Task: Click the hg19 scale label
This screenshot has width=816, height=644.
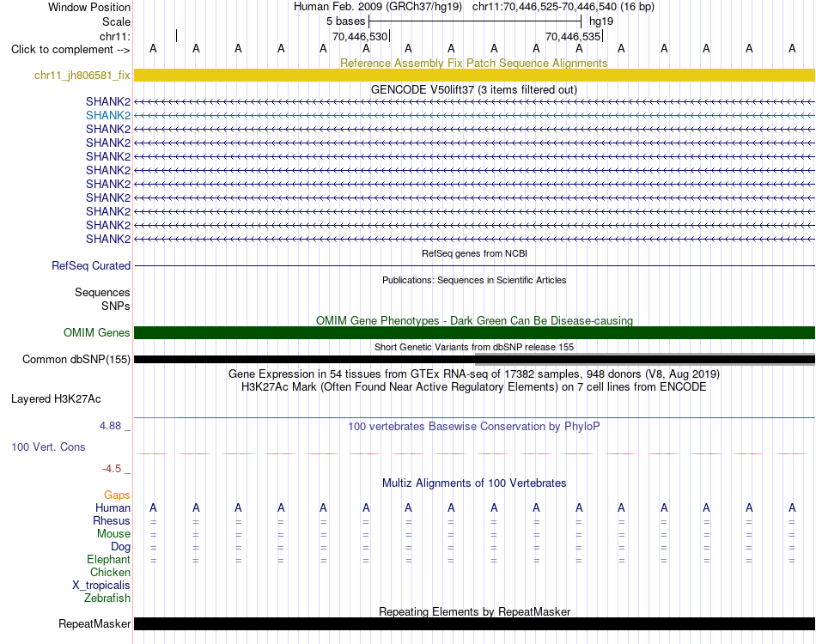Action: pyautogui.click(x=601, y=21)
